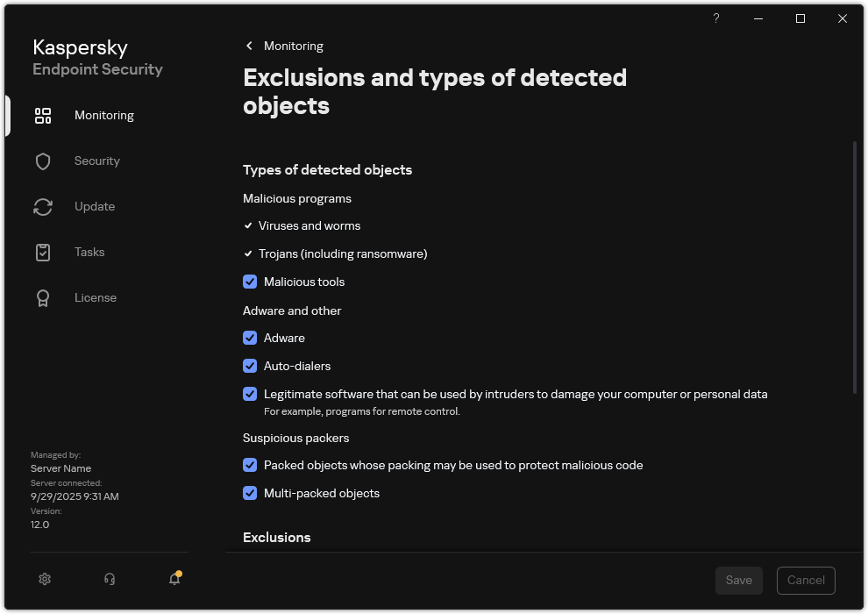The image size is (868, 614).
Task: Open the Monitoring section icon
Action: (x=43, y=115)
